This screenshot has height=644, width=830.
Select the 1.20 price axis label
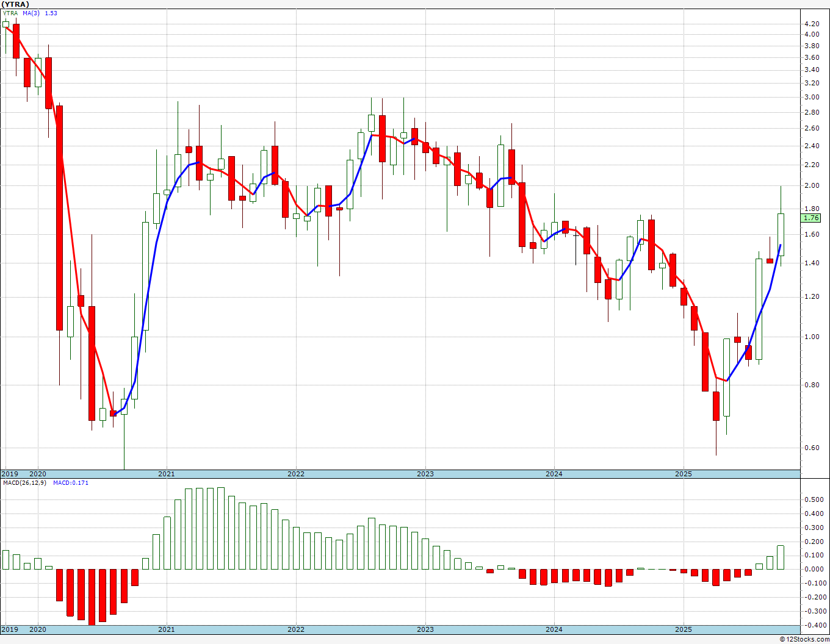coord(812,296)
